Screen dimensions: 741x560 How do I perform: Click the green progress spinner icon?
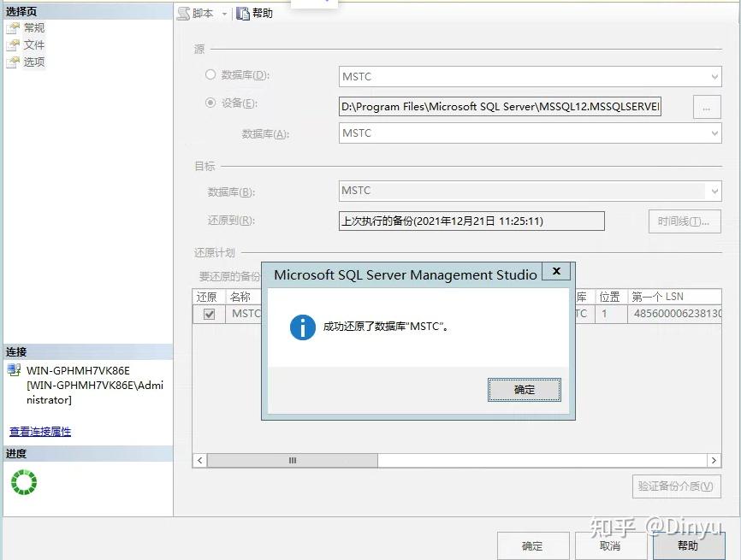23,482
